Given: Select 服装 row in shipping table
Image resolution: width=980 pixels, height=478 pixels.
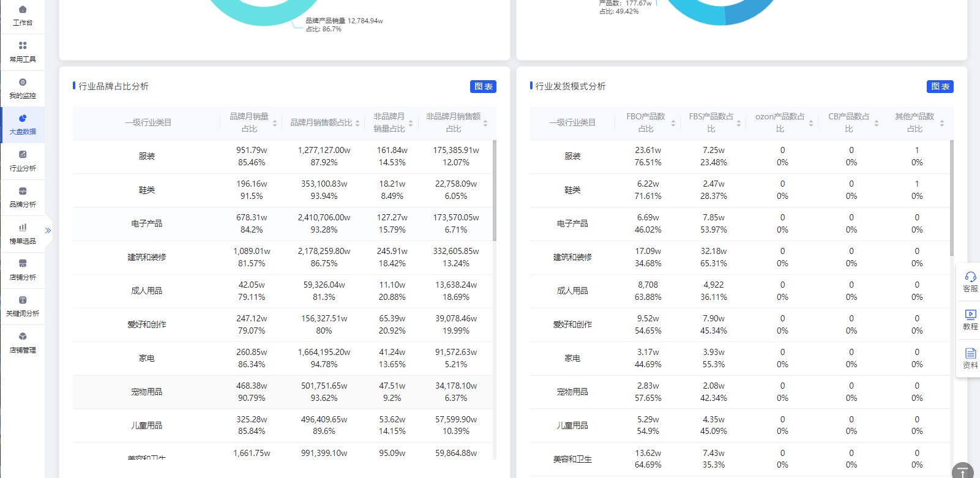Looking at the screenshot, I should coord(740,156).
